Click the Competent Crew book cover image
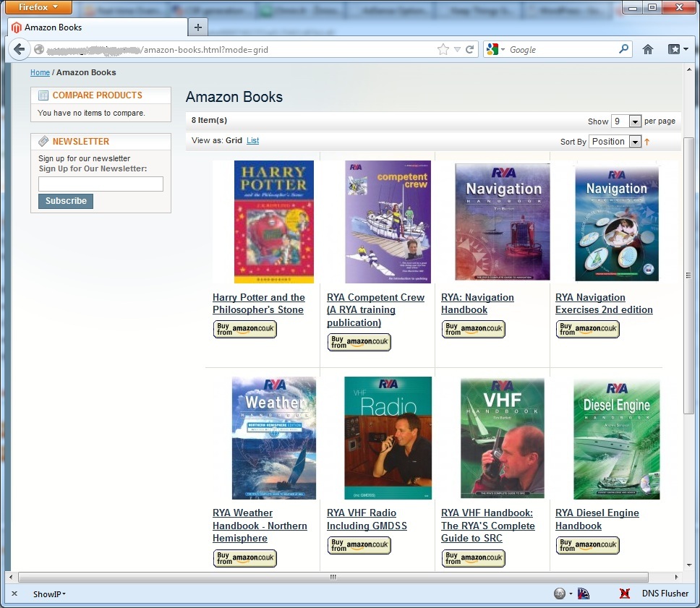The height and width of the screenshot is (608, 700). click(x=388, y=222)
